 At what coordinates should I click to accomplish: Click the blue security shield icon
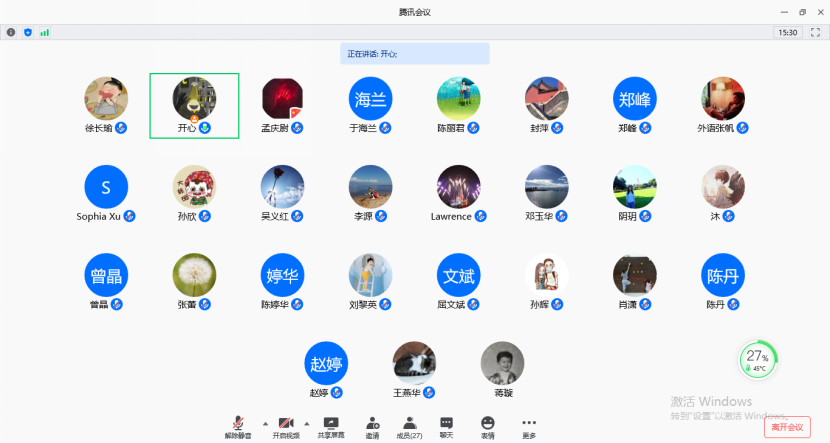[x=28, y=32]
